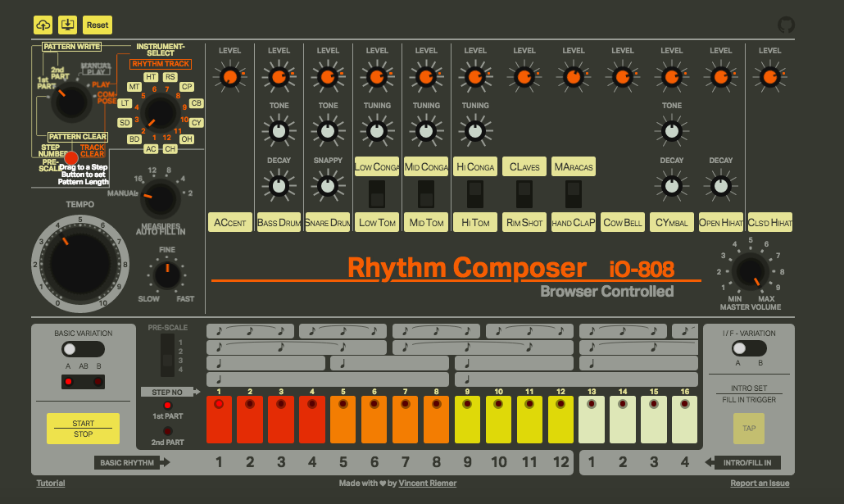Select the CB cowbell instrument label
The image size is (844, 504).
(x=197, y=103)
